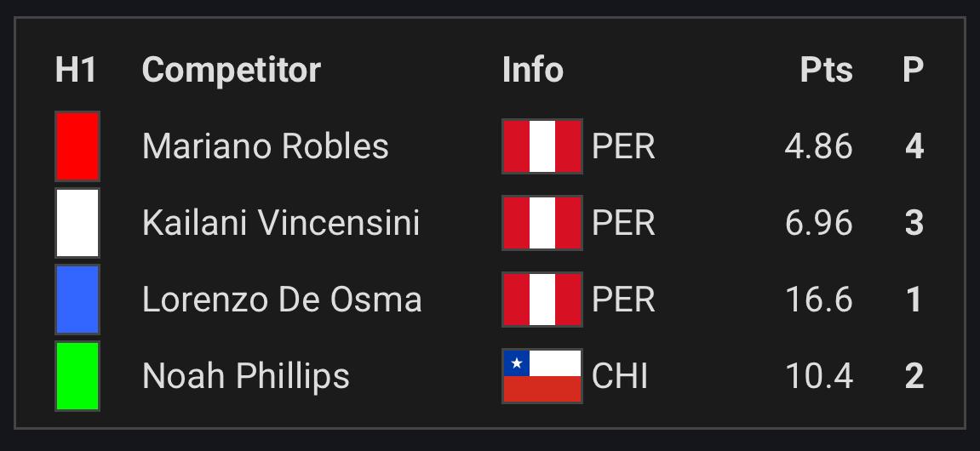Select competitor name Noah Phillips

coord(245,377)
